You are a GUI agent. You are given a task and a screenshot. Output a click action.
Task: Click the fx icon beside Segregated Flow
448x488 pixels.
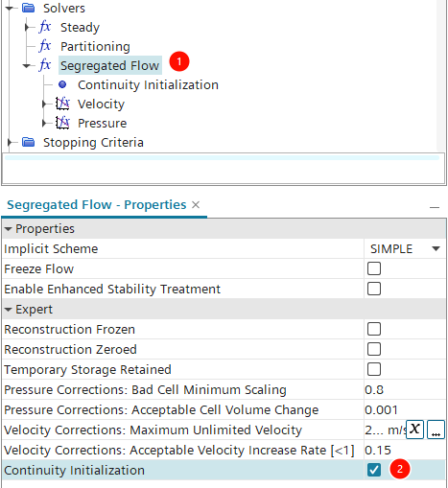tap(45, 65)
